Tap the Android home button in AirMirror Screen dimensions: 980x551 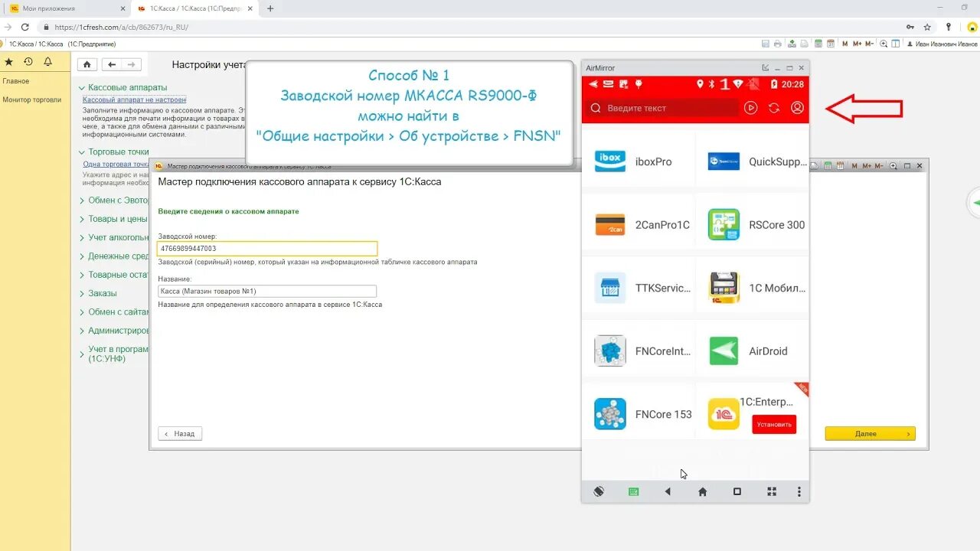pyautogui.click(x=702, y=491)
